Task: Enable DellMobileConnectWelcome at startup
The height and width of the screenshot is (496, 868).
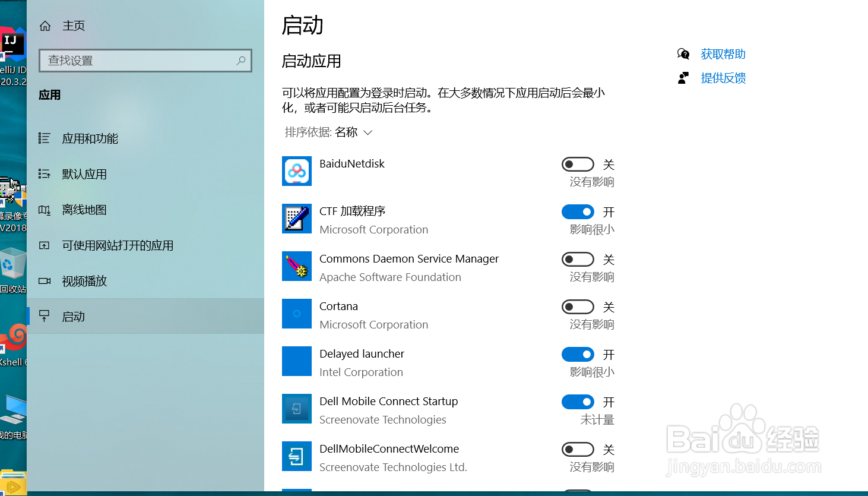Action: pos(578,449)
